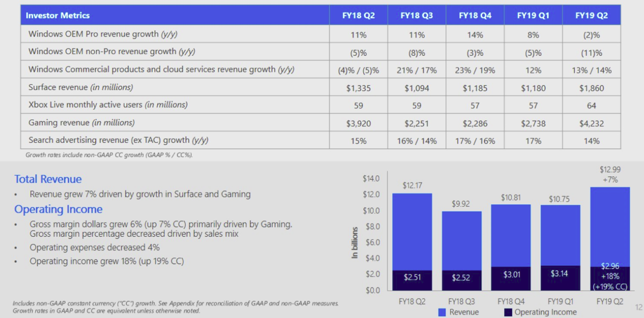Click the '(11)%' cell in non-Pro row
Image resolution: width=644 pixels, height=318 pixels.
pyautogui.click(x=591, y=53)
